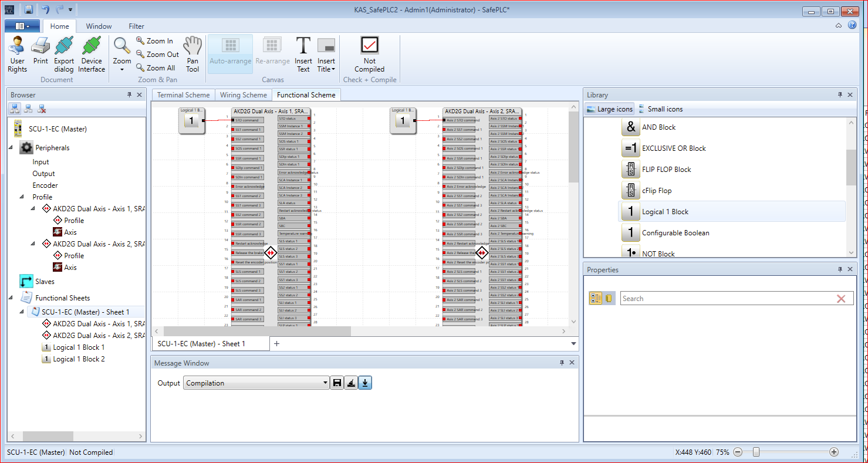Viewport: 868px width, 463px height.
Task: Add a new sheet with the plus button
Action: coord(277,344)
